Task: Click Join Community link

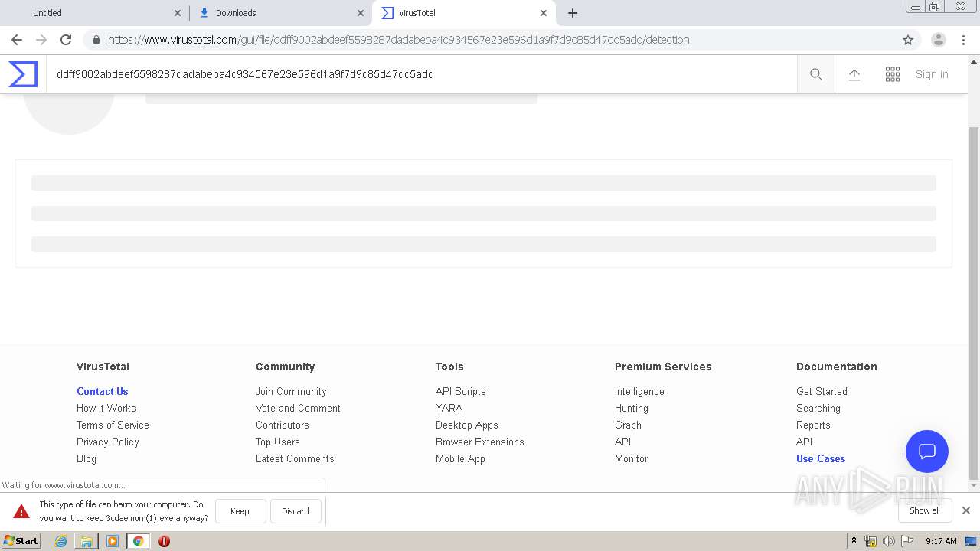Action: (291, 391)
